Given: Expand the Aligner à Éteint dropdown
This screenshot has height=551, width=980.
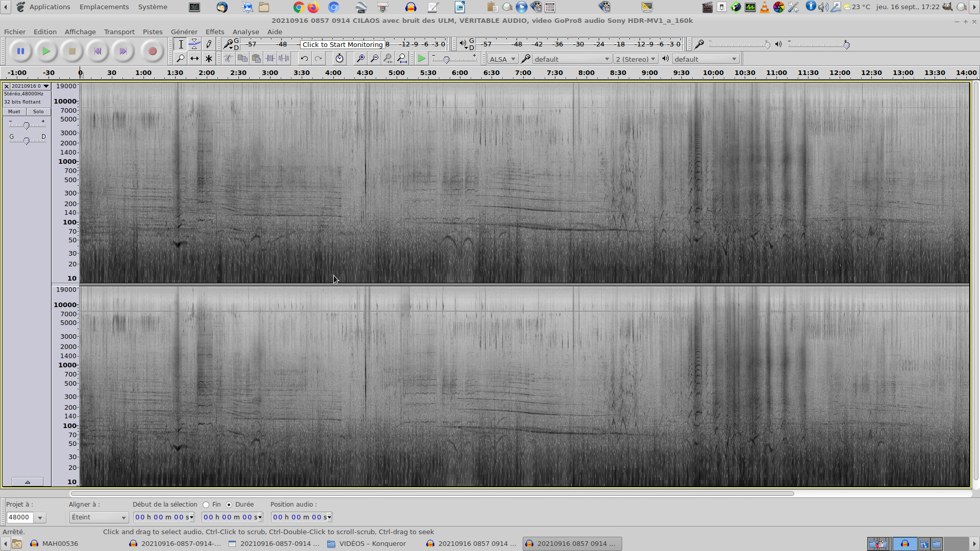Looking at the screenshot, I should (99, 517).
